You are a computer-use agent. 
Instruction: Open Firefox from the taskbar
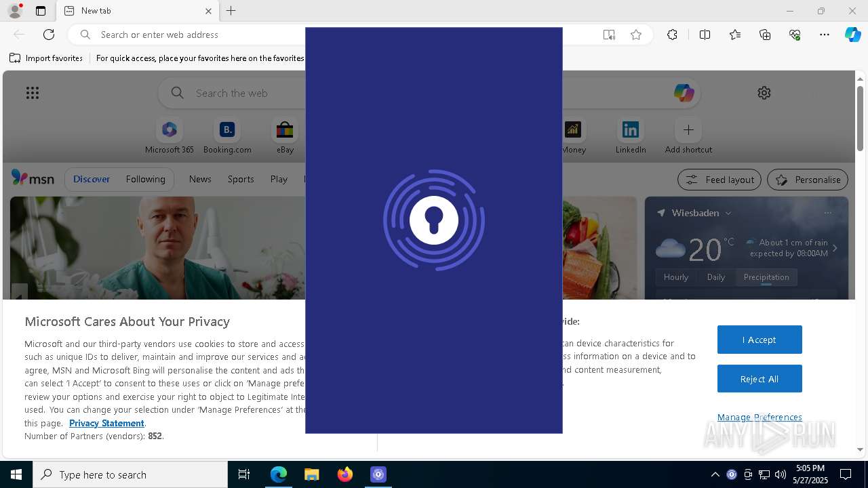pos(345,474)
